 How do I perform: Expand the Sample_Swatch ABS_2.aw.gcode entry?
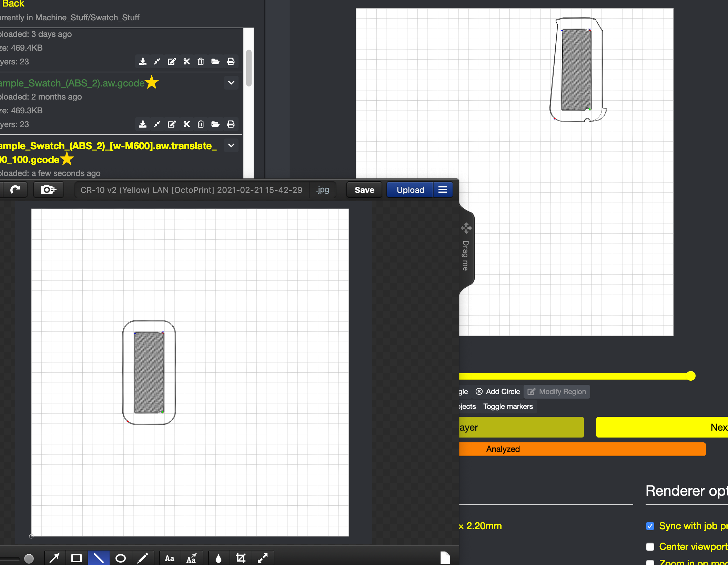tap(231, 83)
